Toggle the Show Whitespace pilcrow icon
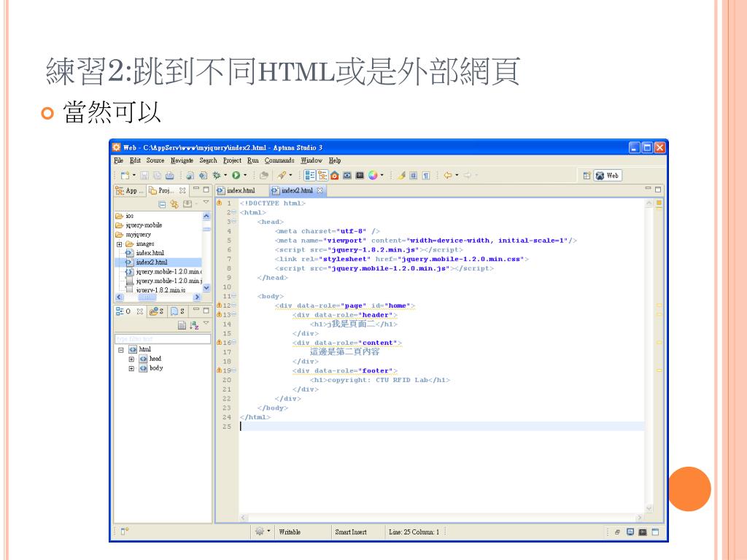Screen dimensions: 747x560 [426, 176]
